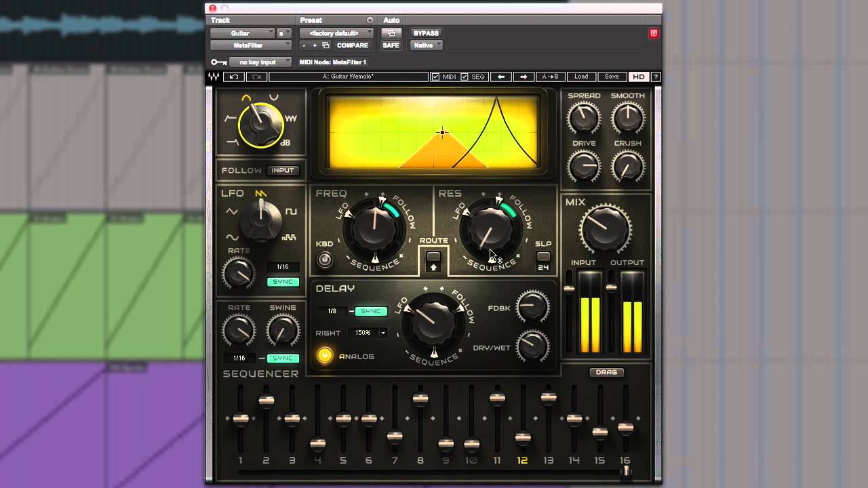Select band-pass filter shape icon

click(246, 99)
